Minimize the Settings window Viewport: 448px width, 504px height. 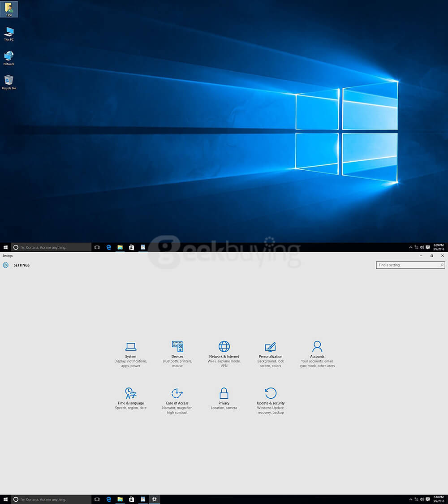[421, 256]
